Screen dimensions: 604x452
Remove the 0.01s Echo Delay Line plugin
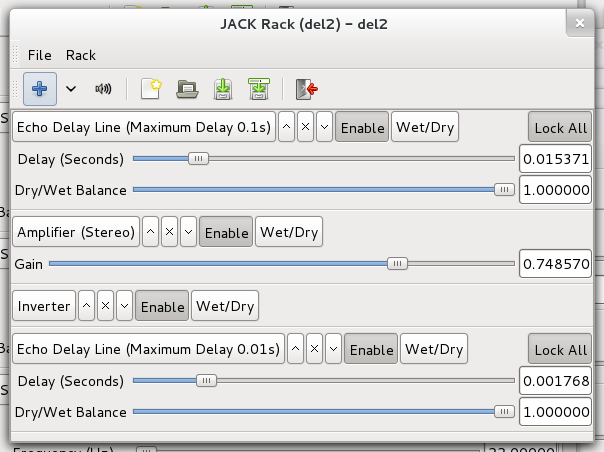tap(314, 349)
